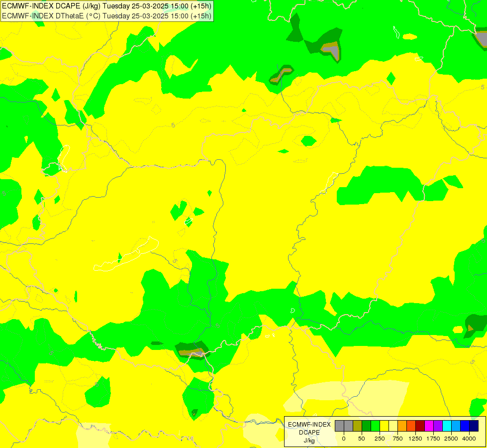Select the cyan legend swatch left of 2500
487x448 pixels.
(x=447, y=426)
